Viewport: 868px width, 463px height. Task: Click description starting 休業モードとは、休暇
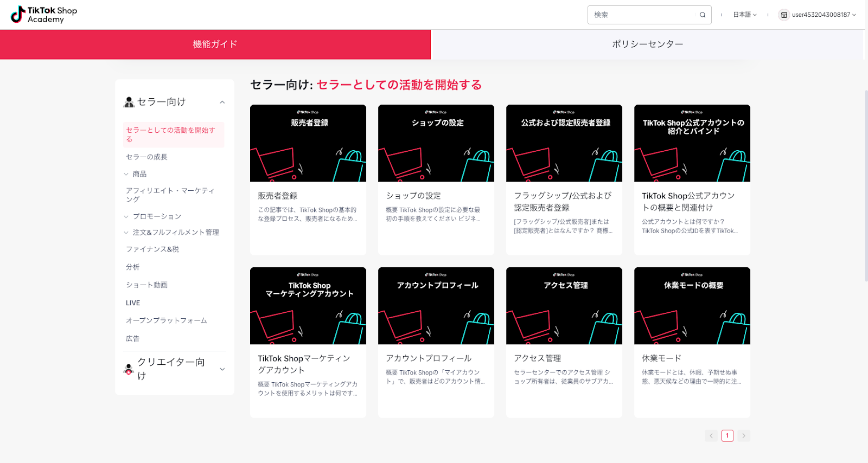click(x=692, y=377)
